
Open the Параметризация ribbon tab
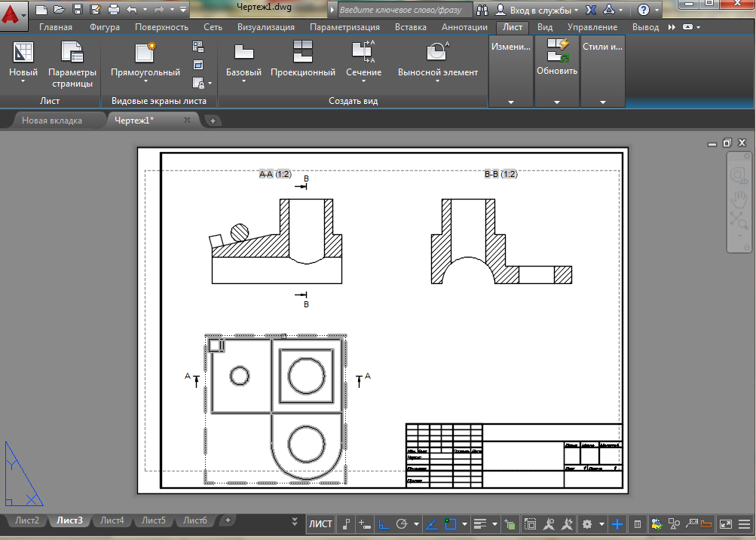coord(344,27)
